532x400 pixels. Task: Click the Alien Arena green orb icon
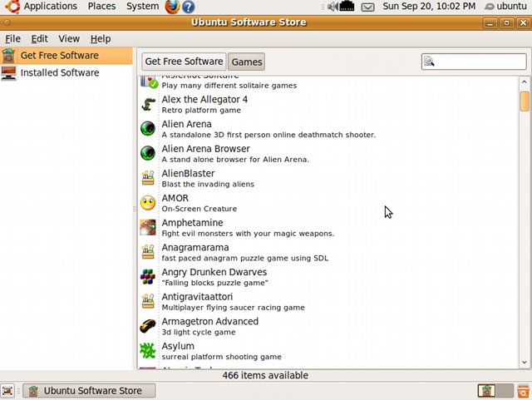148,129
